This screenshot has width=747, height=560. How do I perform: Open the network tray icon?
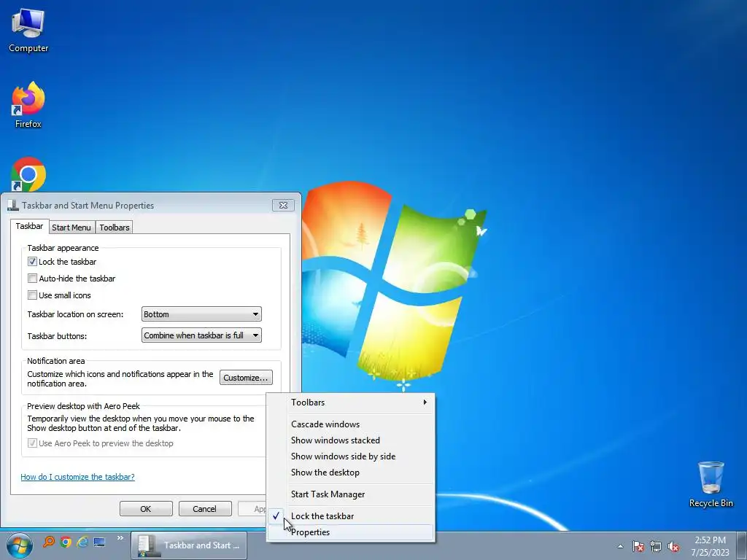pyautogui.click(x=656, y=546)
